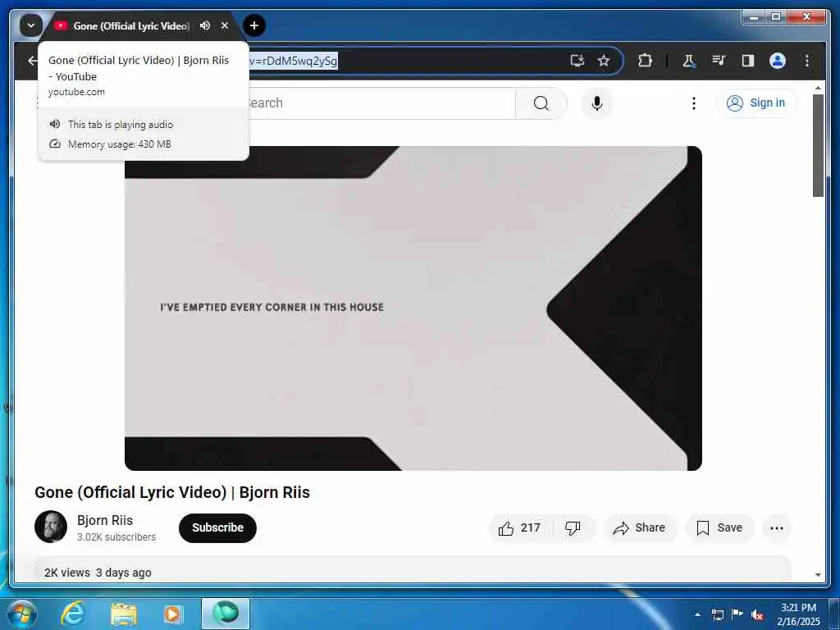Close the Gone (Official Lyric Video) tab
840x630 pixels.
click(x=225, y=25)
